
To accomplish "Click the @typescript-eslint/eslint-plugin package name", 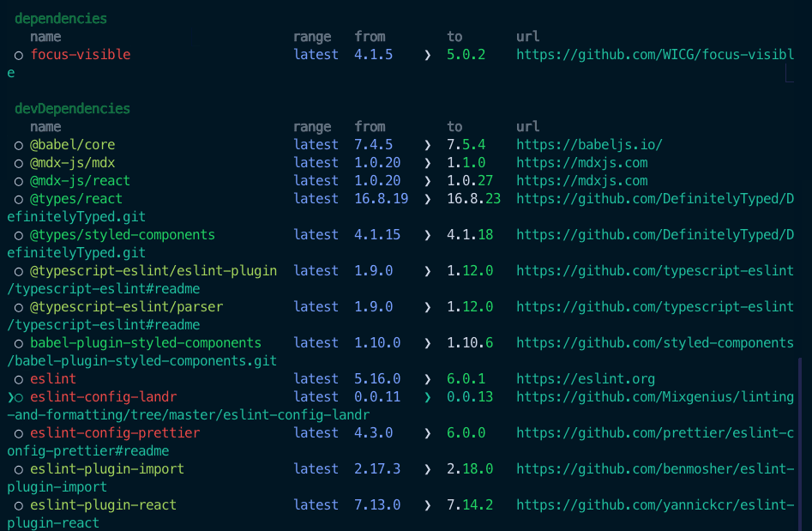I will 153,270.
